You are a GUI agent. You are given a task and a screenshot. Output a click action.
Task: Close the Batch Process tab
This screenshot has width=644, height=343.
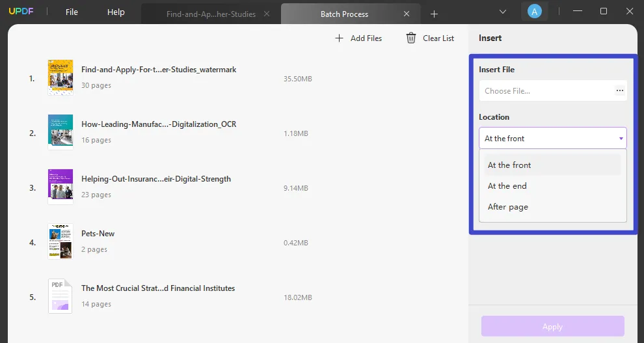407,14
